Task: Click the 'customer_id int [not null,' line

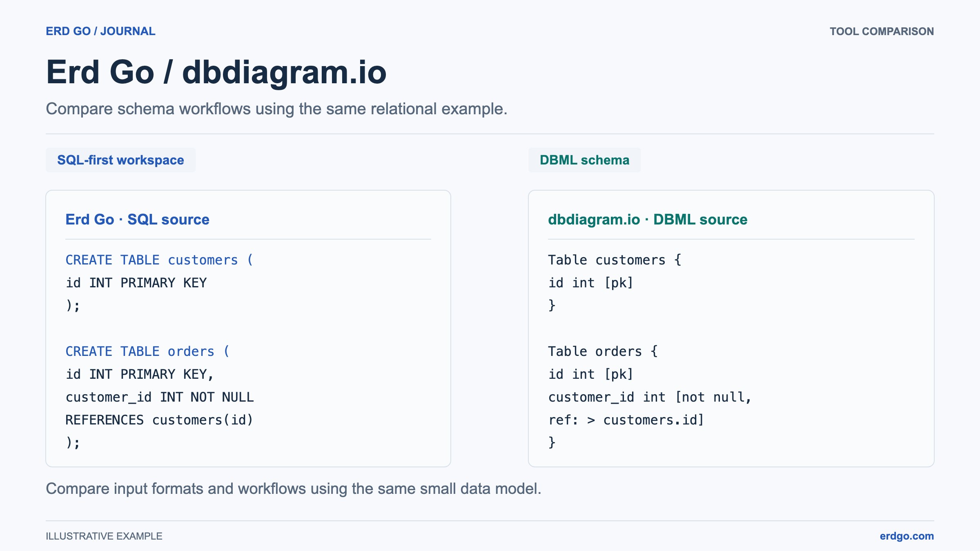Action: click(x=650, y=397)
